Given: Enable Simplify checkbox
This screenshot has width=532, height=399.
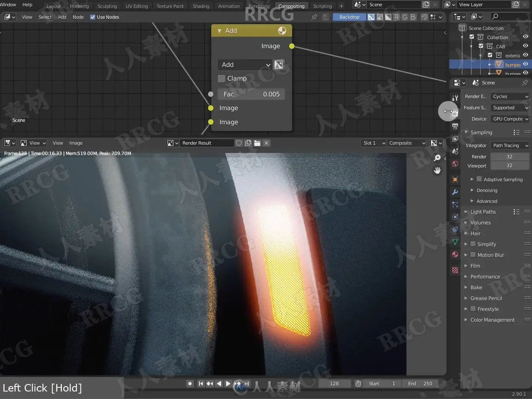Looking at the screenshot, I should [473, 244].
